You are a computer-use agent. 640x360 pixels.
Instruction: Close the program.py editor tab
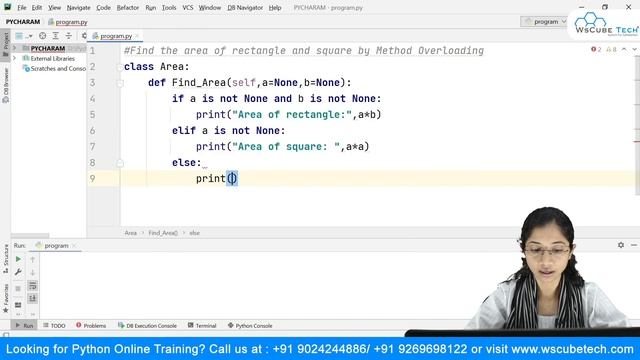coord(137,36)
